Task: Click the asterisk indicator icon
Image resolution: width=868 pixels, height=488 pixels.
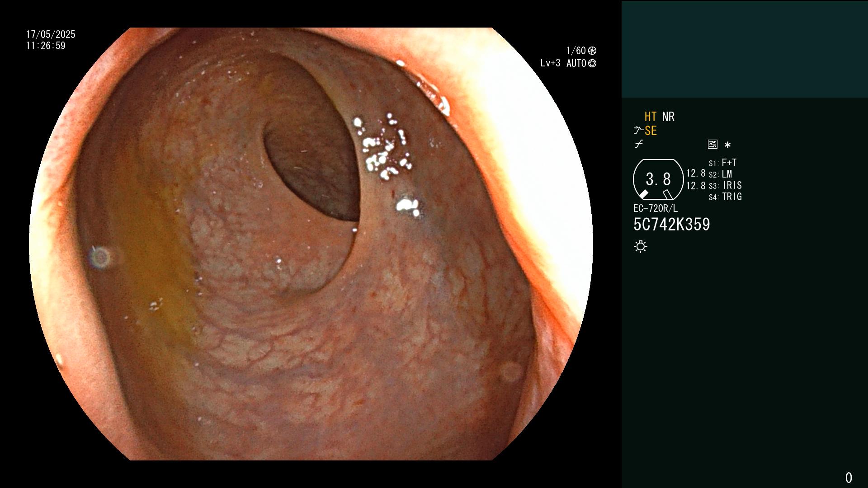Action: (x=727, y=145)
